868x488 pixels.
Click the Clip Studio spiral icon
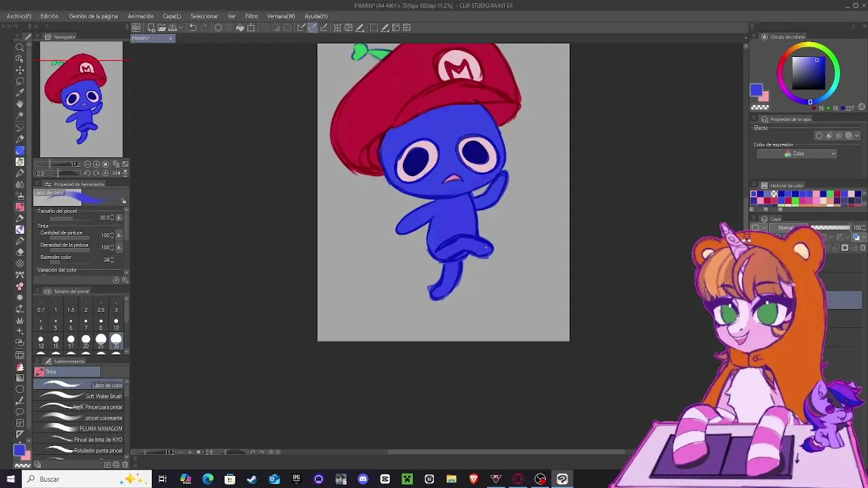coord(136,28)
